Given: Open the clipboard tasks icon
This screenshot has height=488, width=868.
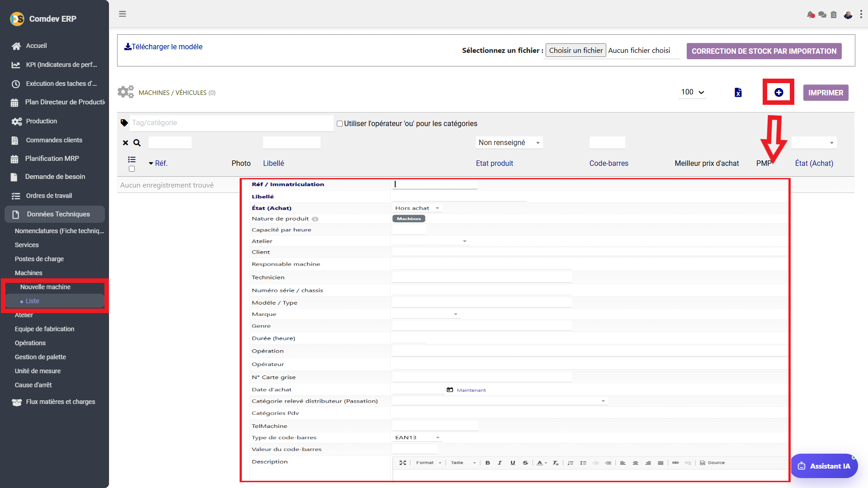Looking at the screenshot, I should click(834, 15).
